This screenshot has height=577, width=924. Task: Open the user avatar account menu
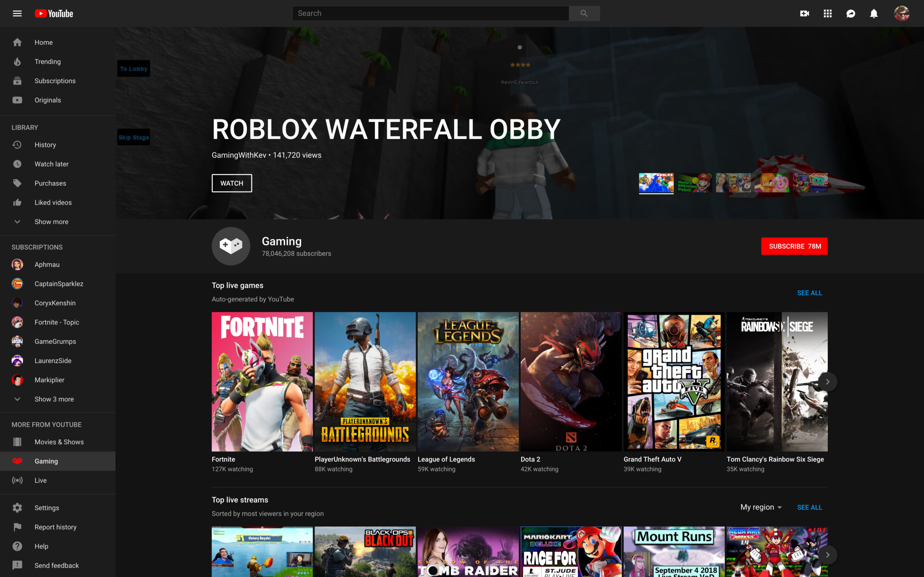tap(902, 13)
